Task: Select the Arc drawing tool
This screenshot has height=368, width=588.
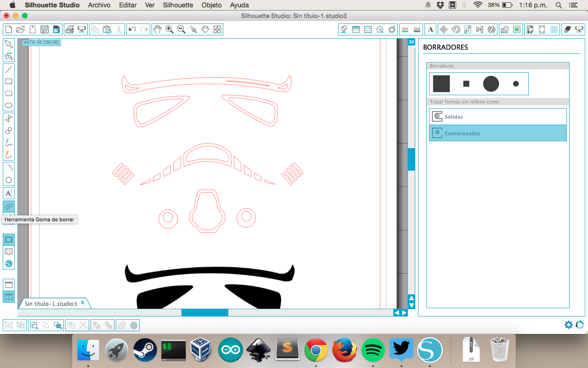Action: [8, 168]
